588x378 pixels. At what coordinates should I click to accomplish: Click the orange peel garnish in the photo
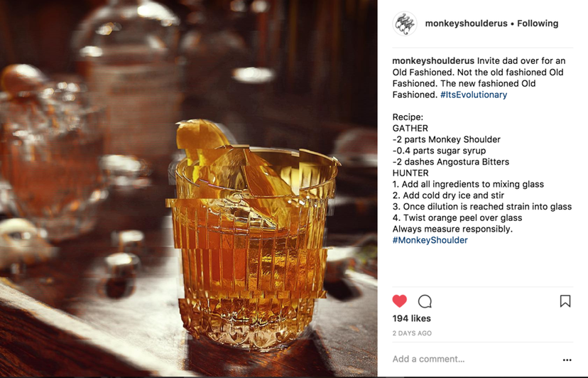coord(202,139)
